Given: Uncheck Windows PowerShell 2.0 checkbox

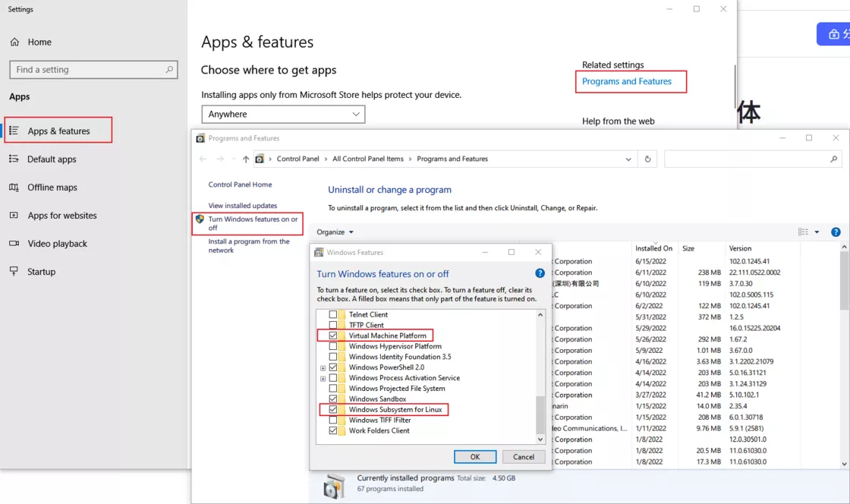Looking at the screenshot, I should [x=333, y=367].
